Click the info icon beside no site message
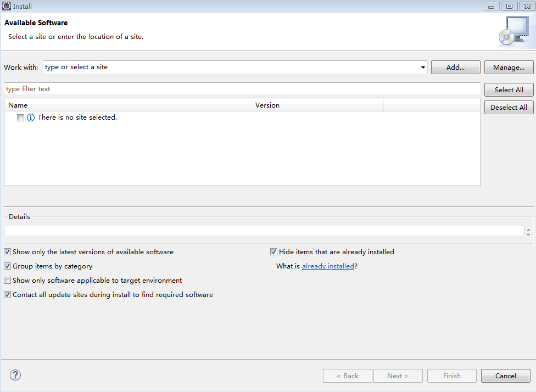 [31, 117]
